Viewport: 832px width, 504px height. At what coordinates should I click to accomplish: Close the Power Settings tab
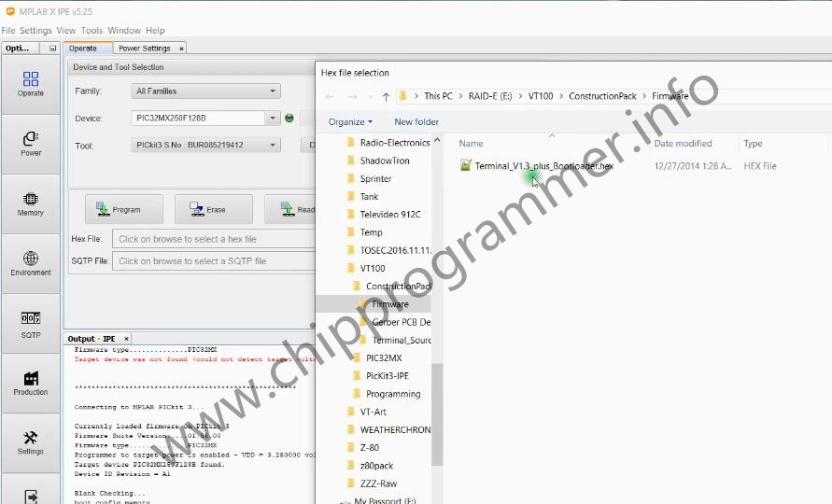[x=181, y=49]
